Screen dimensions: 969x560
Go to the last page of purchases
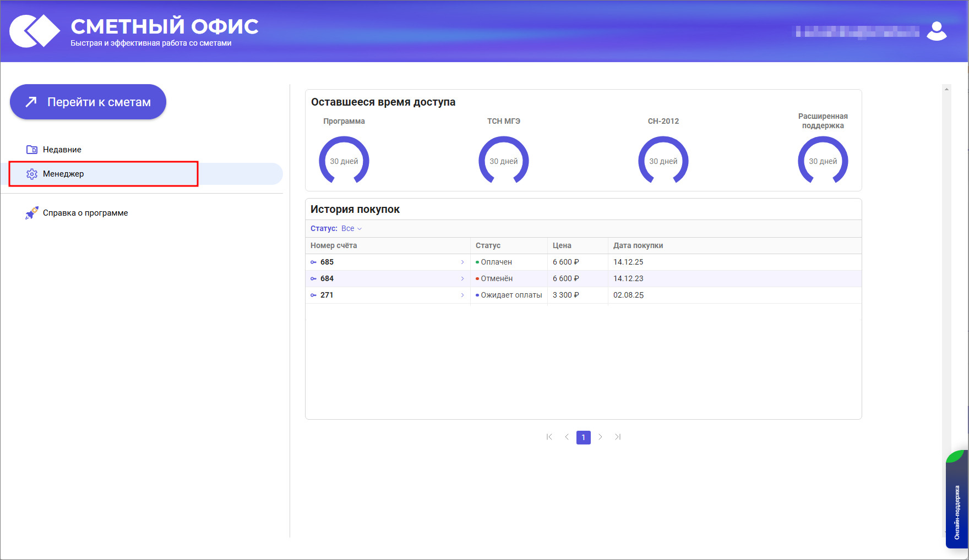pos(618,437)
